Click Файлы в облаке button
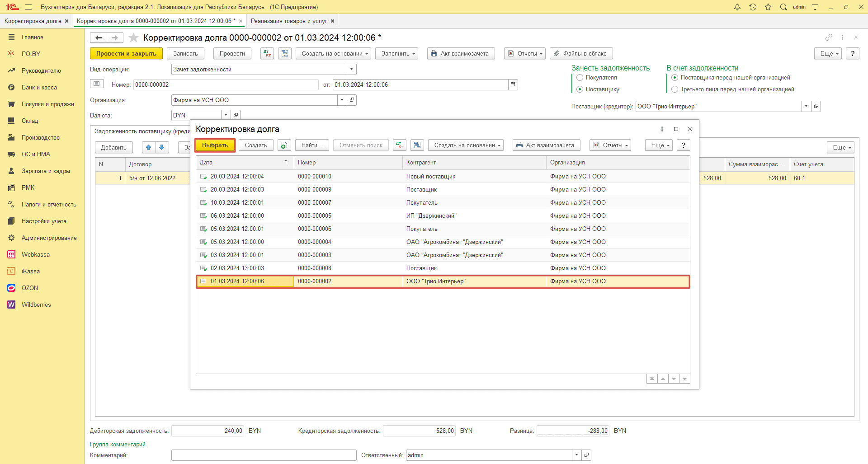868x464 pixels. click(x=581, y=53)
